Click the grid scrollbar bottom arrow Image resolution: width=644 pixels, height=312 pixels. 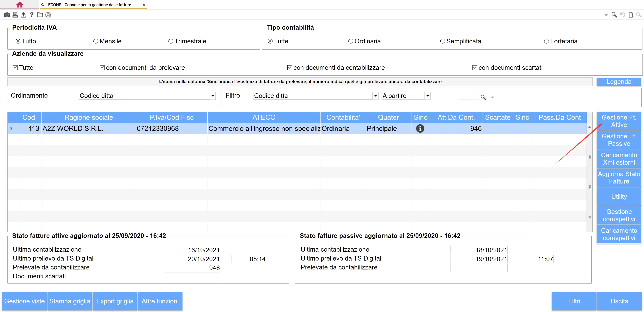coord(590,217)
